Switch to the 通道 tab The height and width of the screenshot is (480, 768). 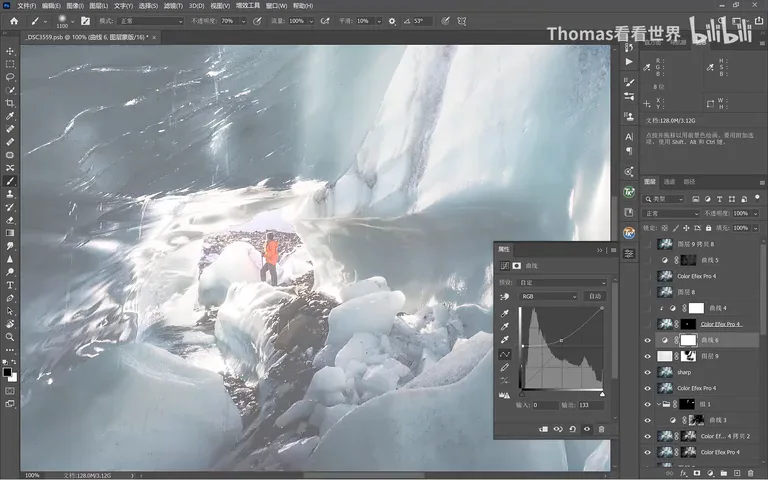(669, 182)
